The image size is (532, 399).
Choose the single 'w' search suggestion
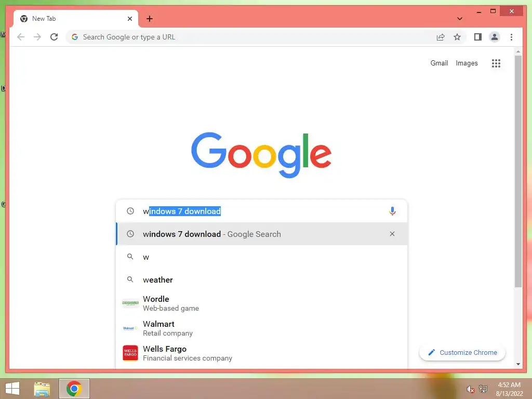click(x=262, y=257)
